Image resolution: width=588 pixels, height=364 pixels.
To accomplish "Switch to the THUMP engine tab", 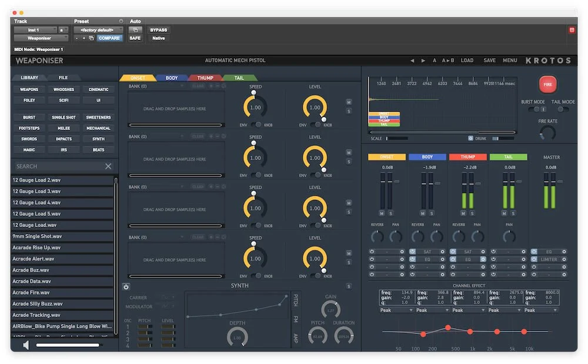I will tap(205, 78).
